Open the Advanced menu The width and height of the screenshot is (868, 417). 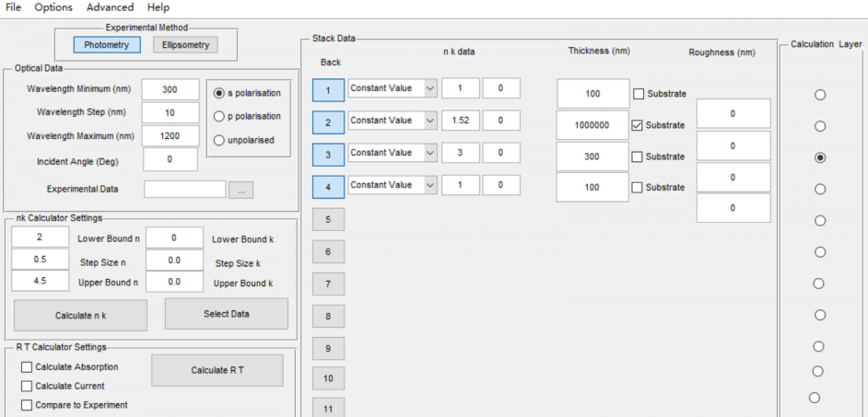click(110, 7)
